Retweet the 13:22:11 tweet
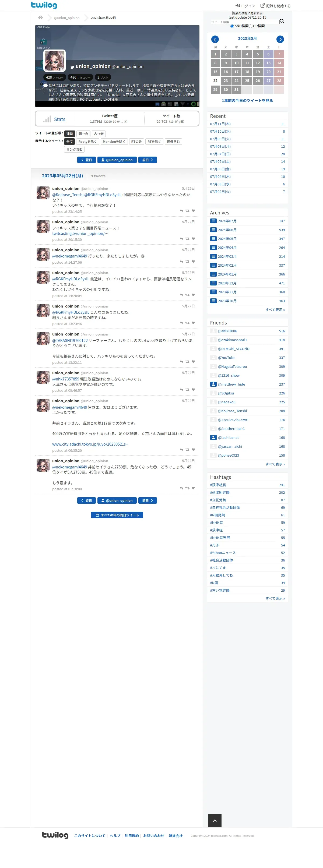The height and width of the screenshot is (868, 323). (187, 362)
